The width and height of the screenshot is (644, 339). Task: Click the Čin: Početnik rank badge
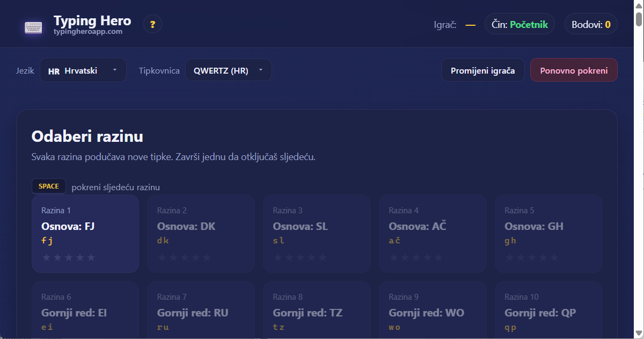coord(519,24)
